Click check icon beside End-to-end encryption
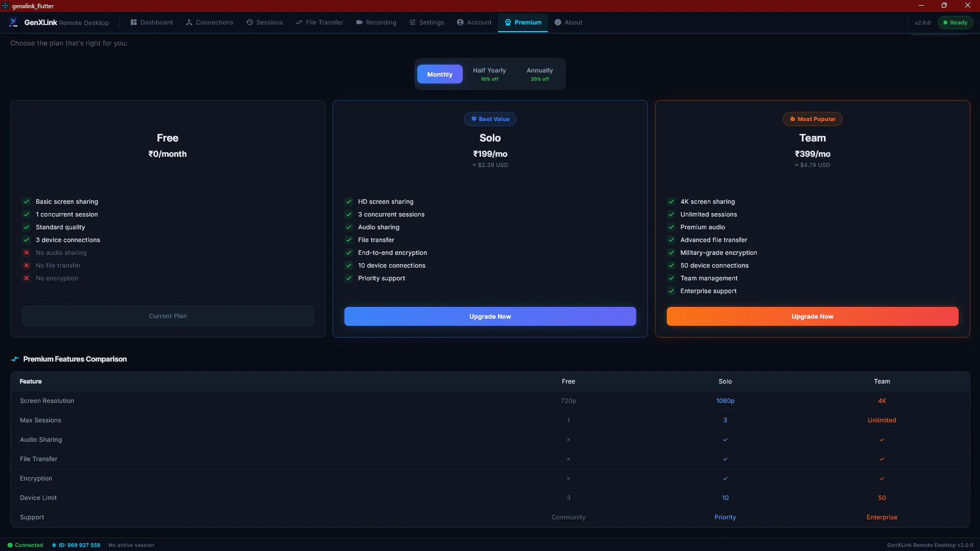 (x=349, y=253)
